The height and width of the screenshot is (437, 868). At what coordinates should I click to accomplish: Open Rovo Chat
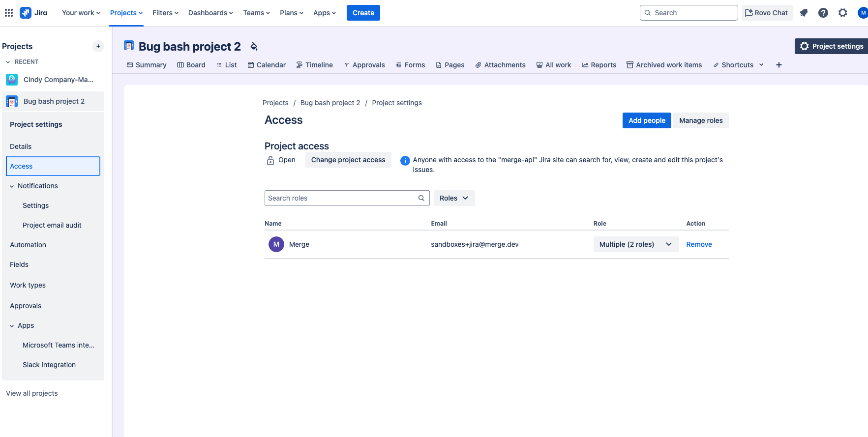click(767, 13)
